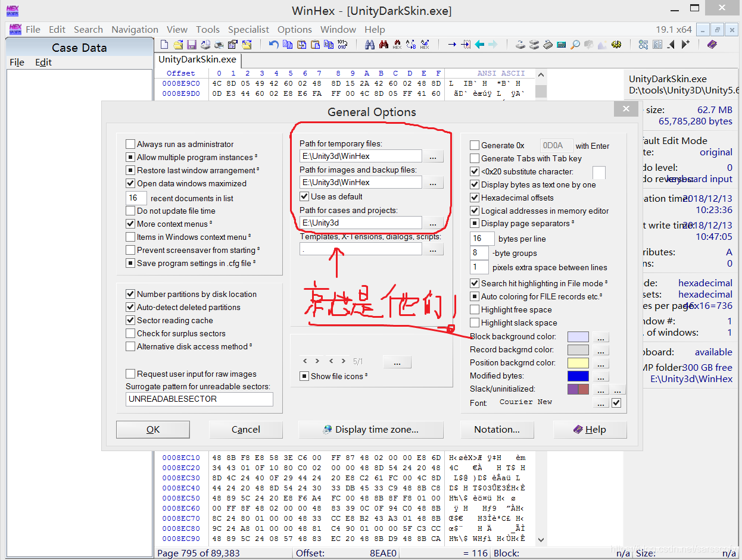Click Surrogate pattern UNREADABLESECTOR field
The image size is (742, 560).
(x=199, y=399)
